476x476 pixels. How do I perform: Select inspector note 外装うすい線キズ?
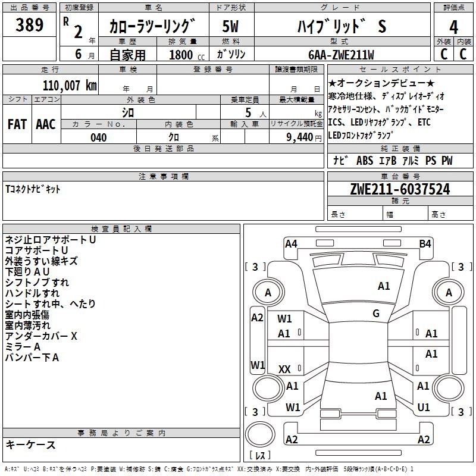pyautogui.click(x=41, y=261)
